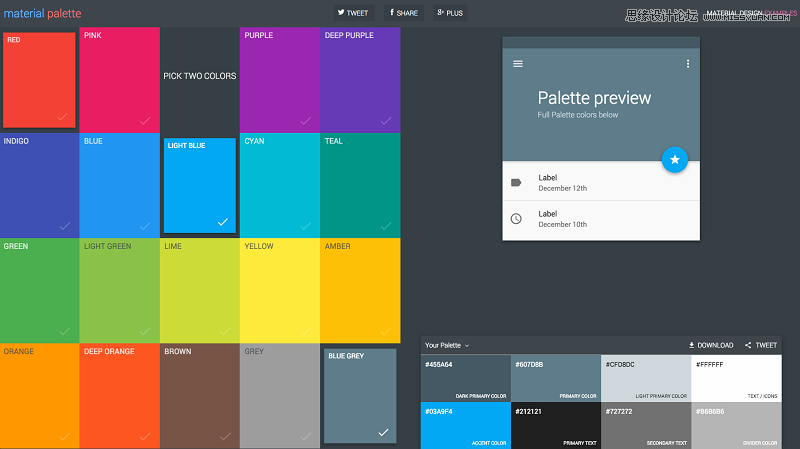Viewport: 800px width, 449px height.
Task: Click the hamburger menu icon in preview
Action: point(517,64)
